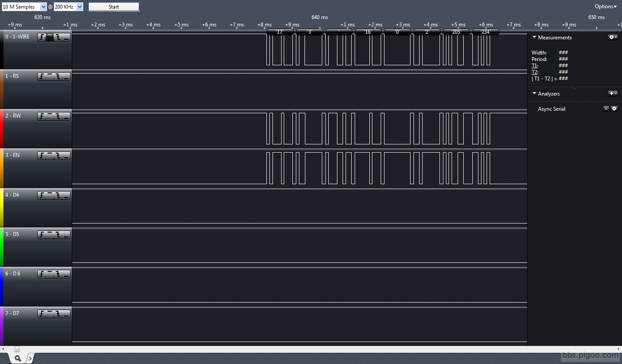Toggle high-level trigger on 1 - RS
This screenshot has height=364, width=622.
coord(50,77)
